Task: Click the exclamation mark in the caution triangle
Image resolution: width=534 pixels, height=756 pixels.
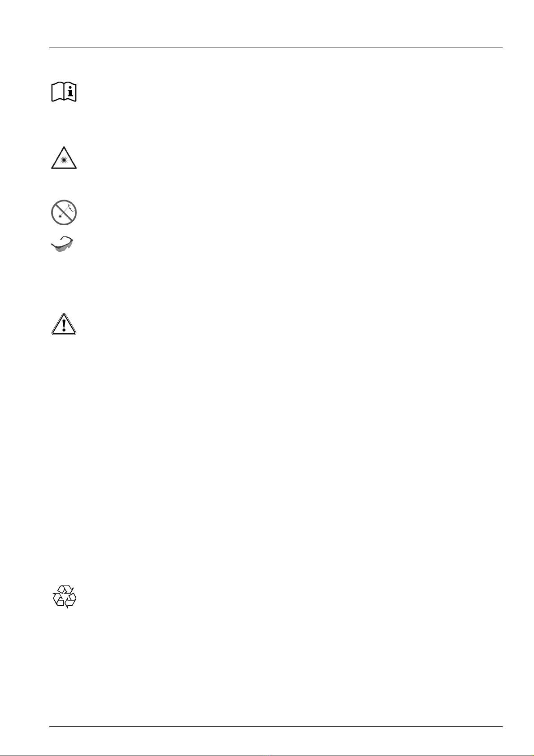Action: coord(64,325)
